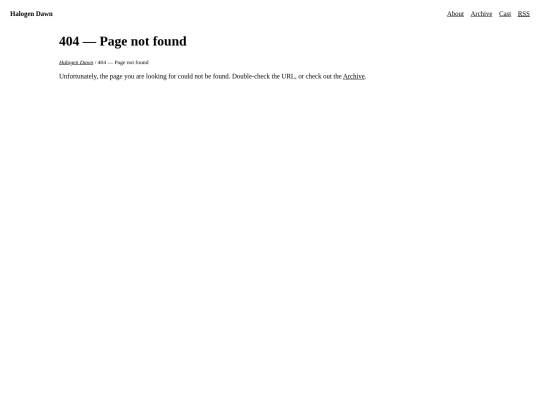Click the word Page in the main heading
The image size is (540, 405).
[113, 41]
